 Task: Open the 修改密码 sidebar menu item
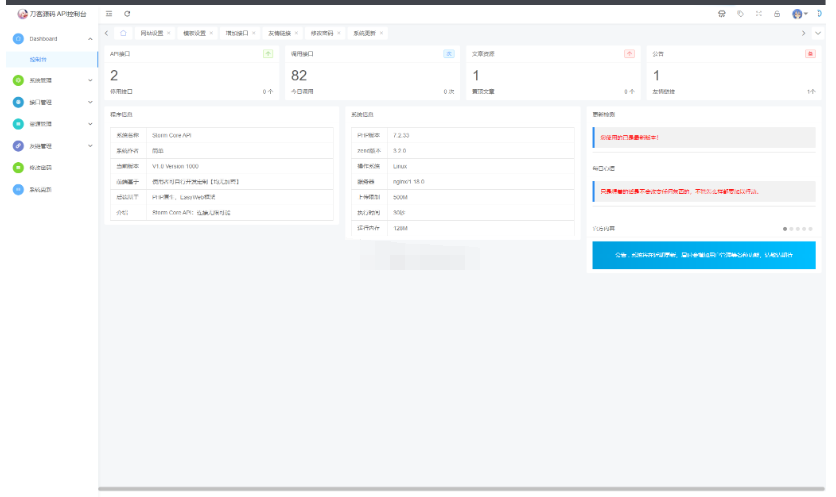52,167
